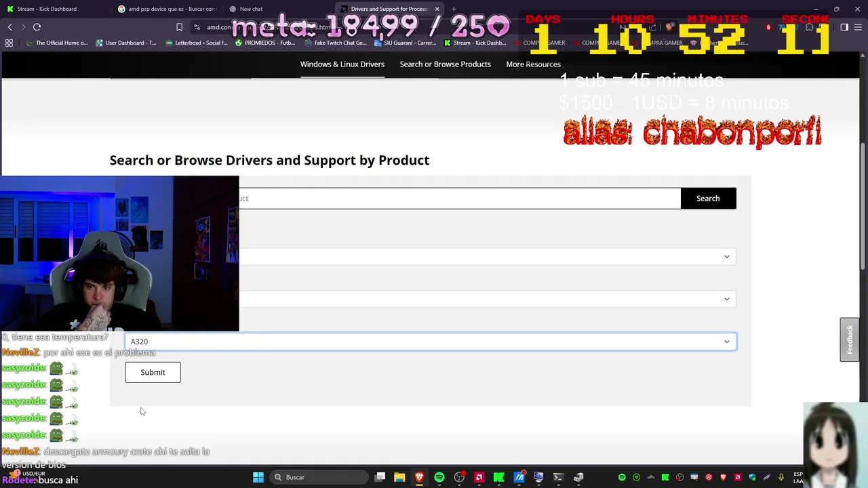Select the Windows & Linux Drivers nav tab
This screenshot has width=868, height=488.
coord(342,64)
